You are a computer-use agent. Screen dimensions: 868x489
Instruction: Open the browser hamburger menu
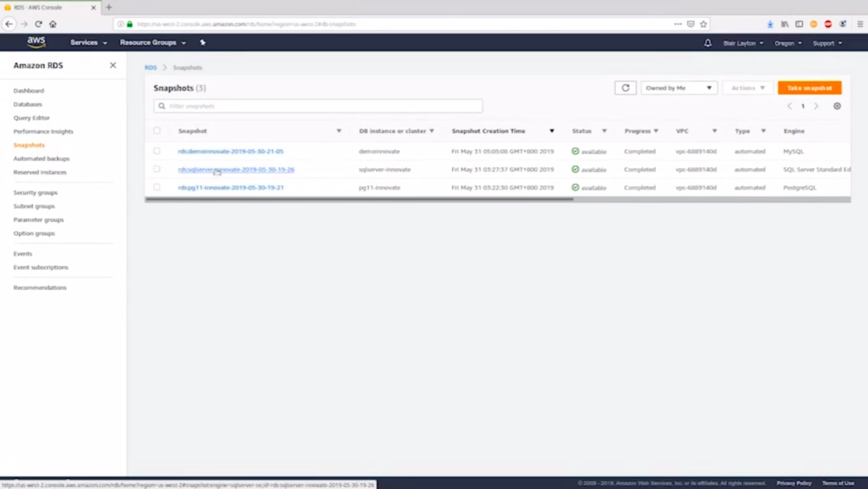[x=860, y=24]
